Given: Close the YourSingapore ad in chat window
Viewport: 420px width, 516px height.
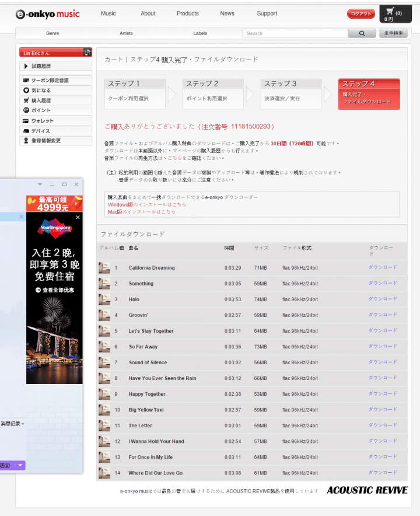Looking at the screenshot, I should (78, 217).
